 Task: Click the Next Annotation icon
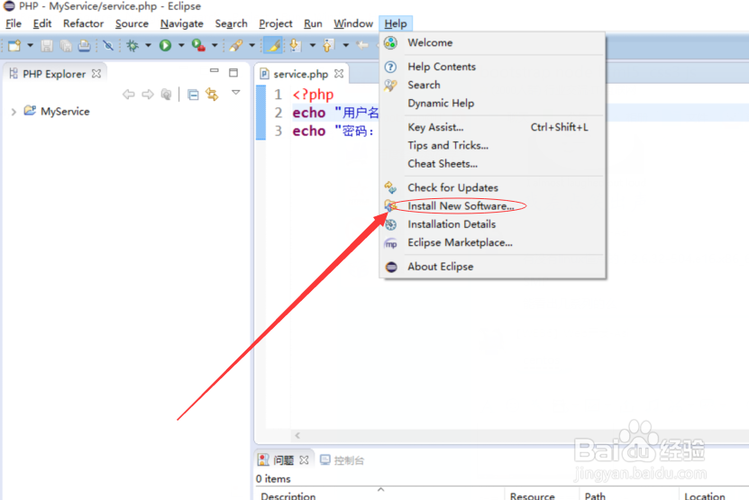point(295,45)
